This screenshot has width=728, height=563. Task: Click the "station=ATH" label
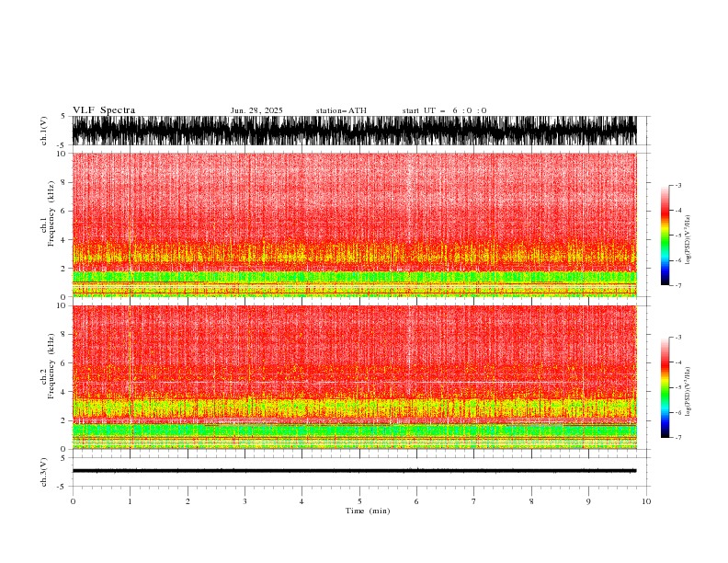click(341, 110)
